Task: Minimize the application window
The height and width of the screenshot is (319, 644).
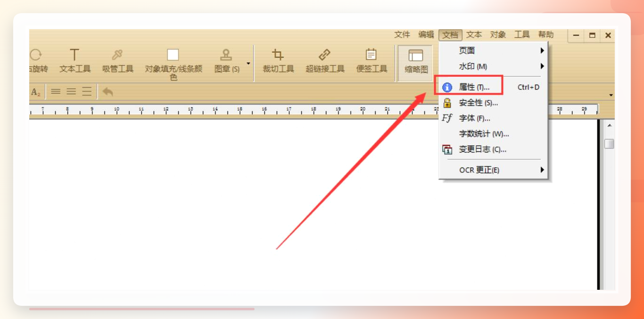Action: click(x=576, y=35)
